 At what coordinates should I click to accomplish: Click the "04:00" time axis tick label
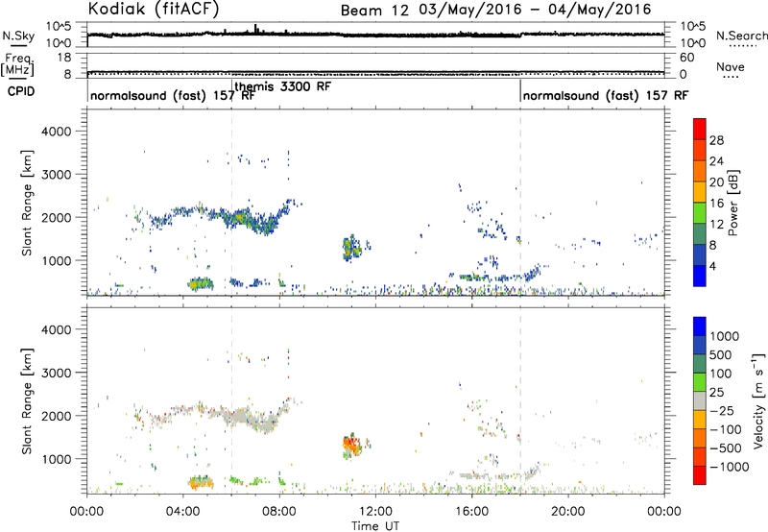[183, 512]
